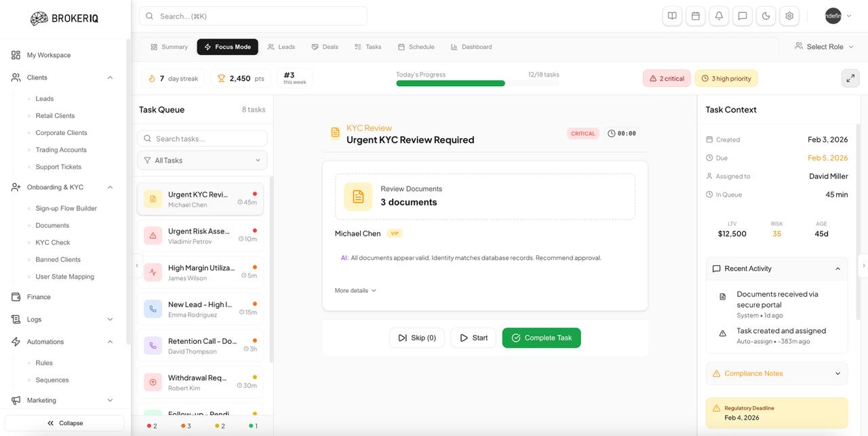The width and height of the screenshot is (868, 436).
Task: Toggle dark mode moon icon
Action: tap(766, 16)
